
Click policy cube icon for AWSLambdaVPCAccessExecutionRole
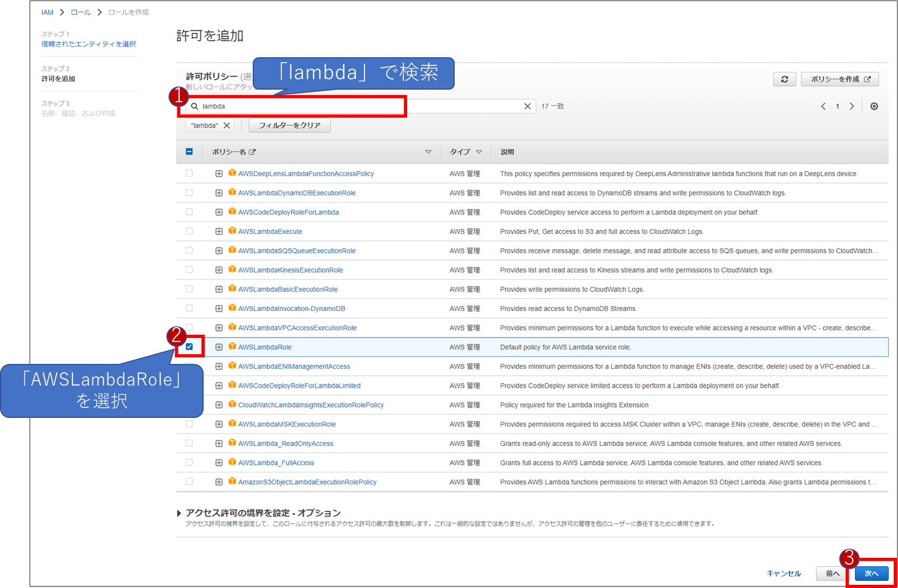point(232,327)
